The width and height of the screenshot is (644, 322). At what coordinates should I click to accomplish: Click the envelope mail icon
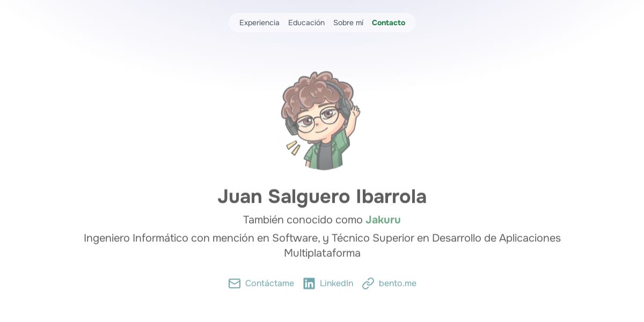235,283
